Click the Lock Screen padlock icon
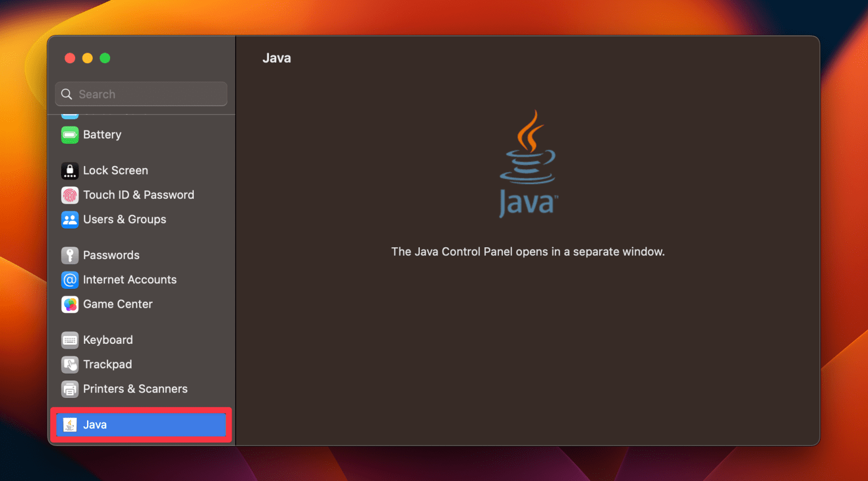 pos(69,170)
